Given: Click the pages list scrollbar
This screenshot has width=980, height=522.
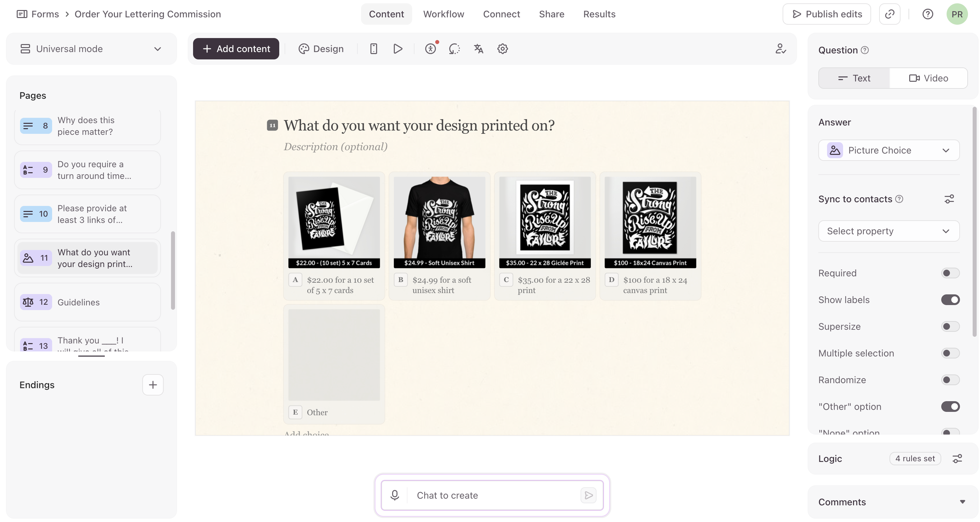Looking at the screenshot, I should coord(173,270).
